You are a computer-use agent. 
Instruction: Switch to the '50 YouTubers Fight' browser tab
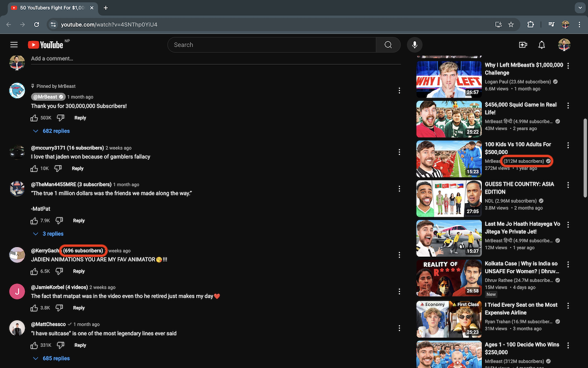tap(51, 8)
